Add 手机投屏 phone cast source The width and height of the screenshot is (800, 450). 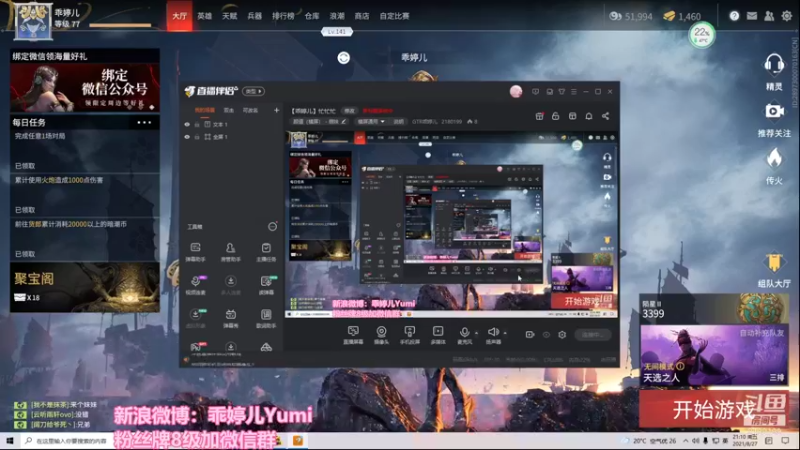click(x=410, y=335)
